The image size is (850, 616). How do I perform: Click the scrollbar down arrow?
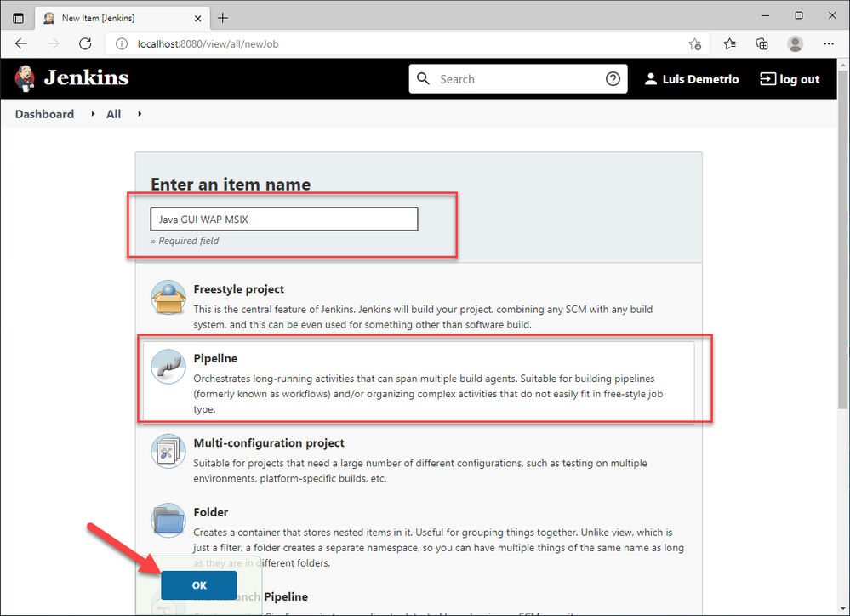click(843, 609)
